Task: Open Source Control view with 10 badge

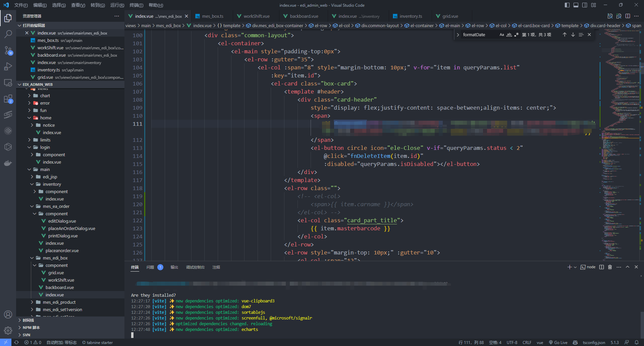Action: coord(8,50)
